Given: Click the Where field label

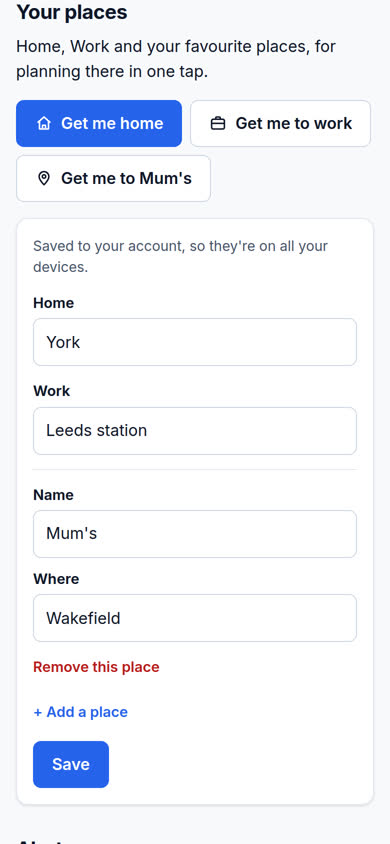Looking at the screenshot, I should point(56,579).
